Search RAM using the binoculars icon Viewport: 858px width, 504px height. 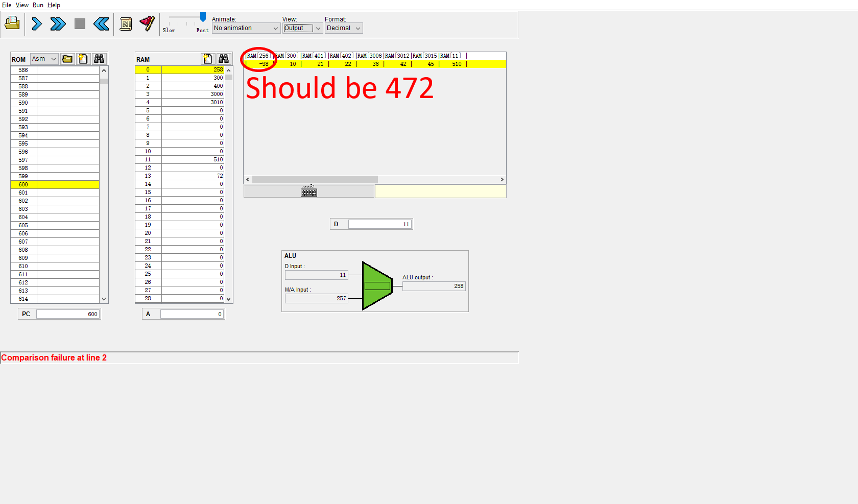[224, 59]
